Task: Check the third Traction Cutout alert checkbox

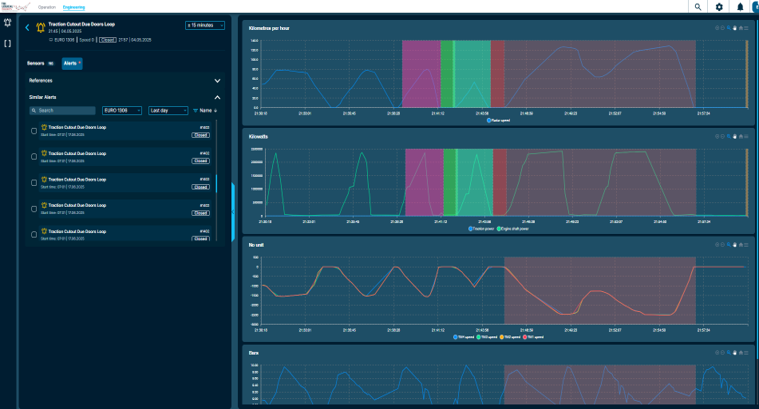Action: pyautogui.click(x=34, y=183)
